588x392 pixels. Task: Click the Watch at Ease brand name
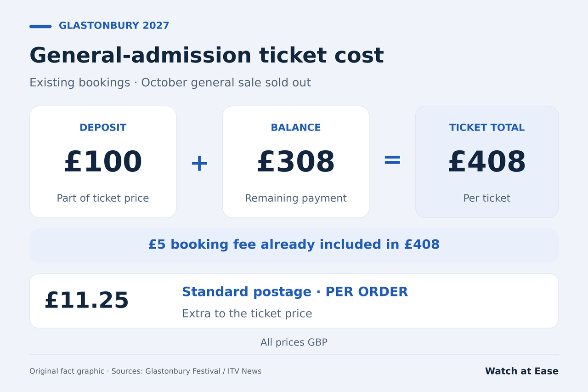(x=522, y=371)
